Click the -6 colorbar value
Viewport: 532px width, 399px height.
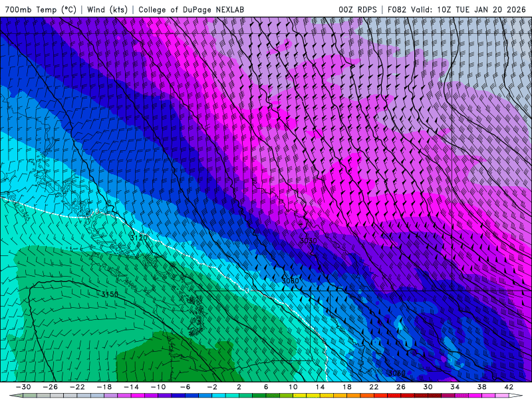(x=186, y=387)
